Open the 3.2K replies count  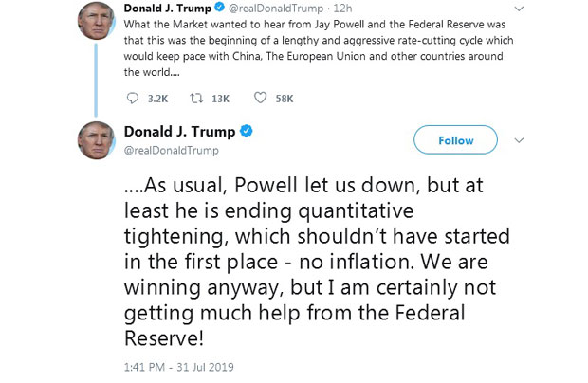pyautogui.click(x=156, y=98)
